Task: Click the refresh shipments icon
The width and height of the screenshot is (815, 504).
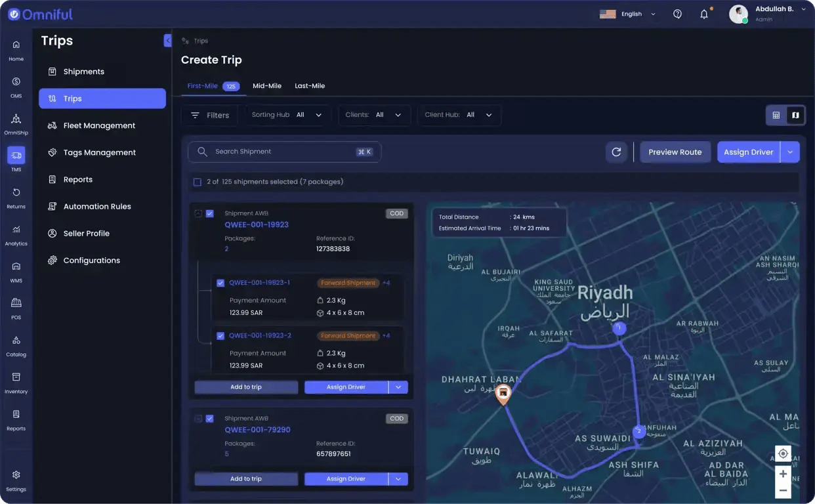Action: [x=616, y=152]
